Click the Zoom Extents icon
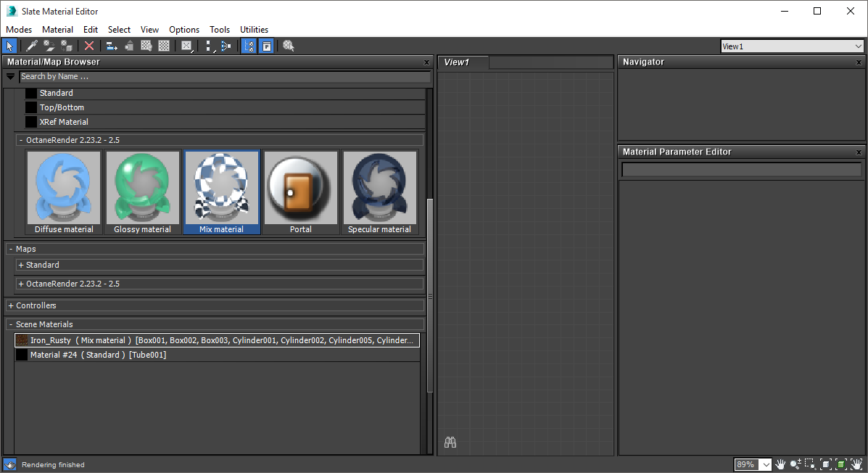Screen dimensions: 868x473 pyautogui.click(x=826, y=464)
